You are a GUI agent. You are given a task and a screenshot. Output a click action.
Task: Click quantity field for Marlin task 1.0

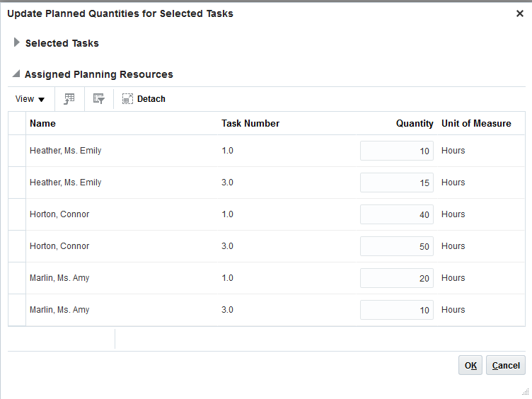pyautogui.click(x=396, y=278)
